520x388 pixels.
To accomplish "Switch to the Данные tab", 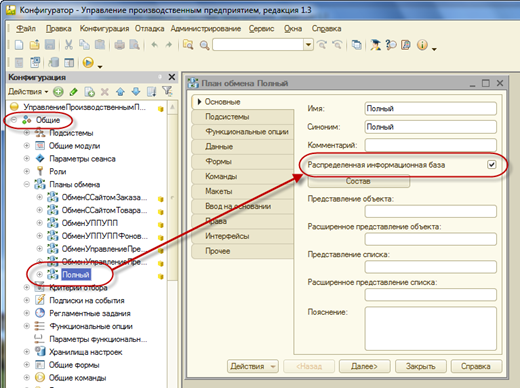I will (x=242, y=146).
